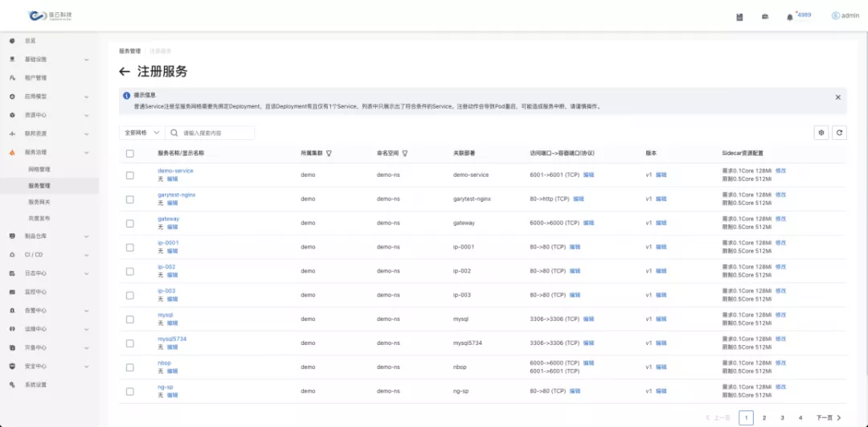Click the 系统设置 sidebar icon
Viewport: 868px width, 427px height.
tap(12, 384)
